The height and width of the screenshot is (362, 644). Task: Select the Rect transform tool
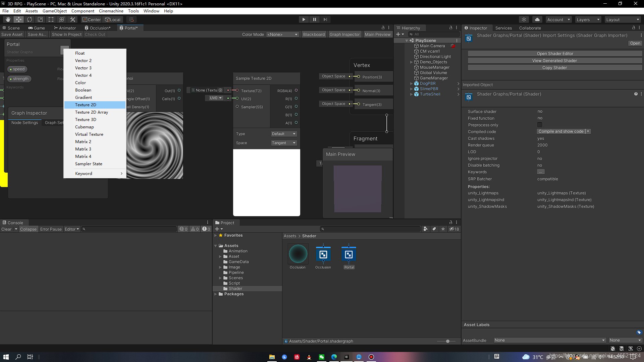point(51,19)
